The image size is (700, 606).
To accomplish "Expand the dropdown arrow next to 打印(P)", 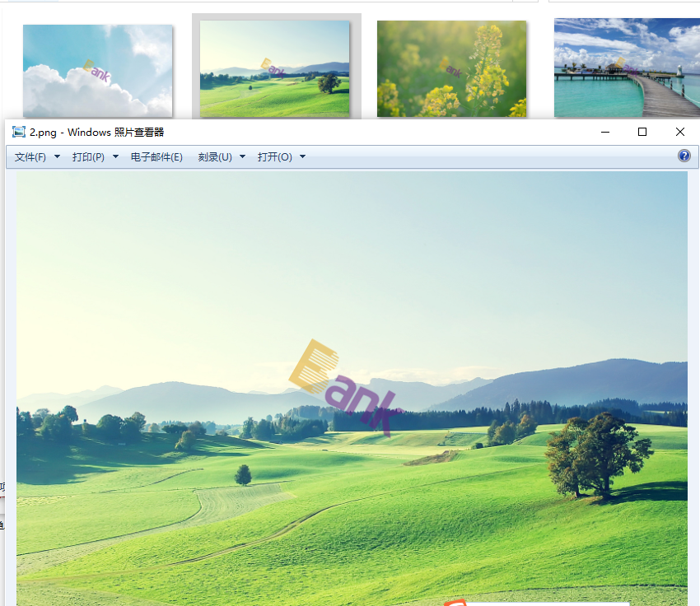I will point(115,157).
